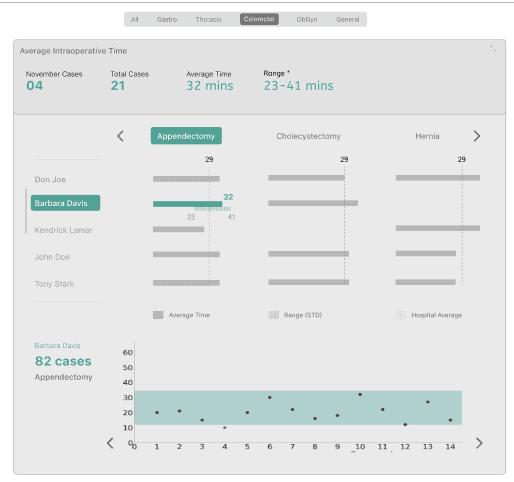Go to previous procedures with left chevron
This screenshot has height=482, width=514.
click(x=120, y=136)
